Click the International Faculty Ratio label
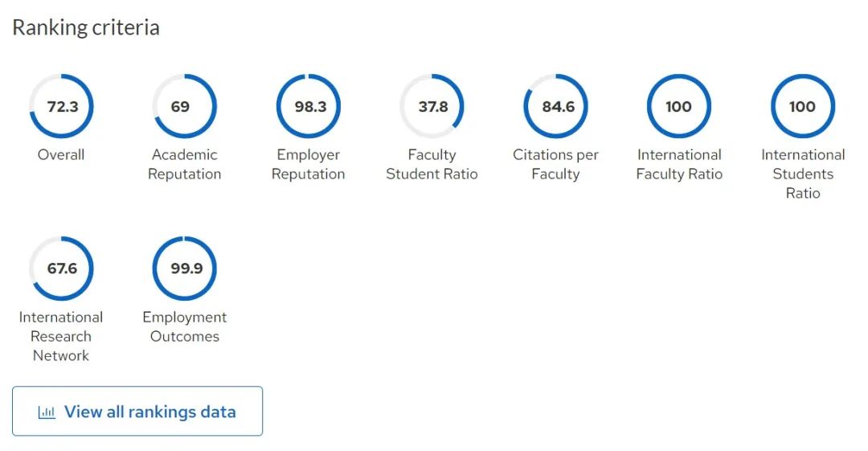868x451 pixels. [679, 164]
